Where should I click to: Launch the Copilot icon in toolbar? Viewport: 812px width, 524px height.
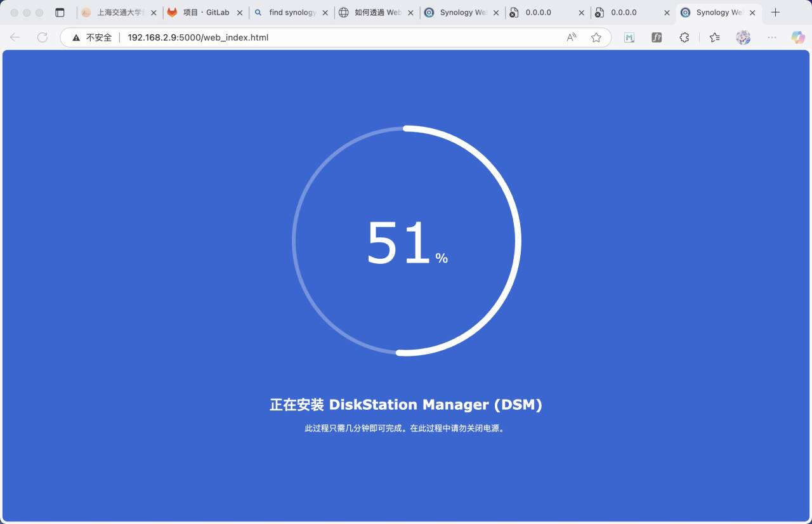798,37
